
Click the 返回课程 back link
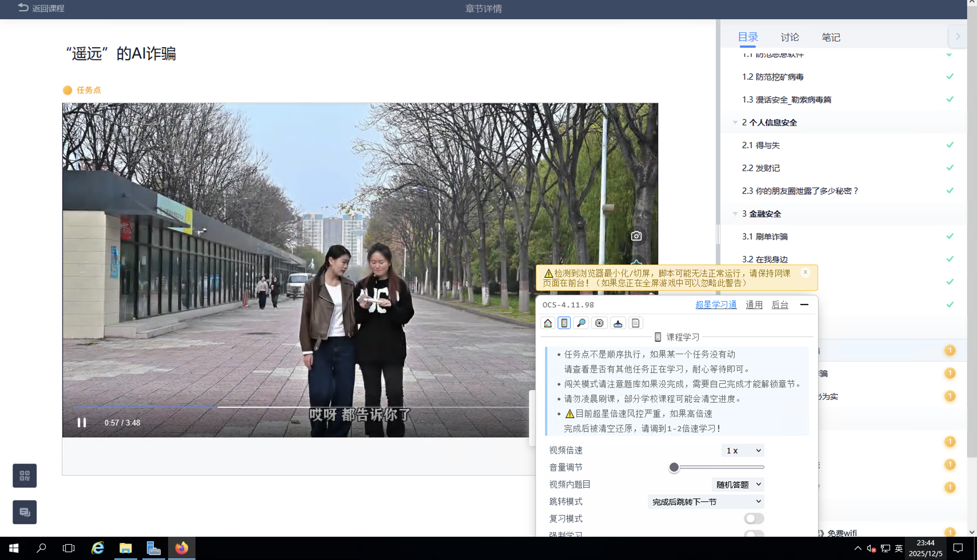[x=41, y=8]
